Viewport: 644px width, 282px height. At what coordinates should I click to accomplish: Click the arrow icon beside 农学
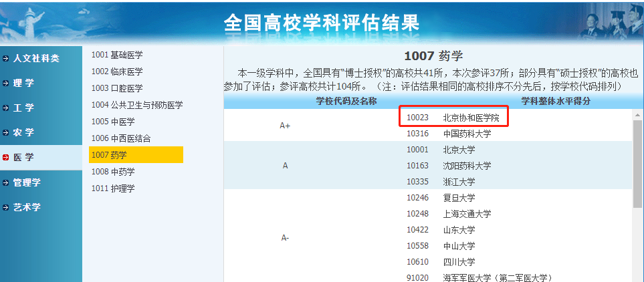point(6,133)
